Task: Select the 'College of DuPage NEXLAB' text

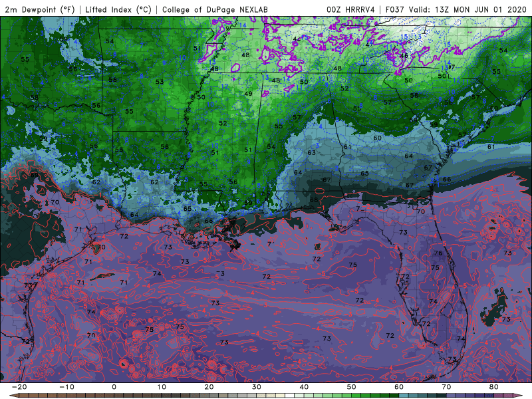Action: (x=215, y=9)
